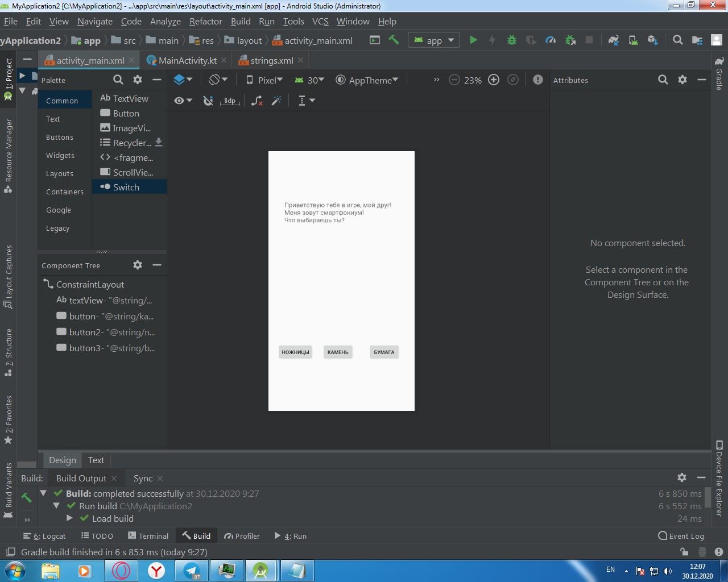
Task: Open the Gradle side panel
Action: pyautogui.click(x=719, y=74)
